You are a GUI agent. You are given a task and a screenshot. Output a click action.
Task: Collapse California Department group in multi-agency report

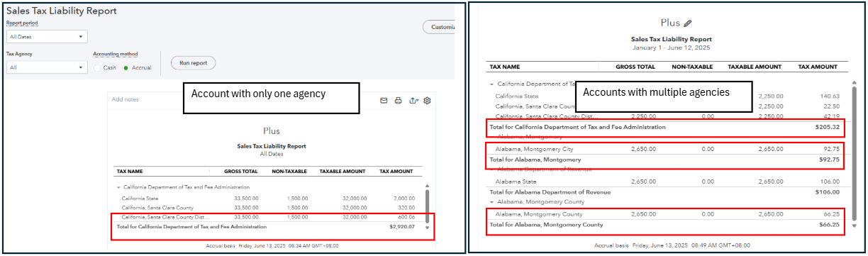coord(491,84)
